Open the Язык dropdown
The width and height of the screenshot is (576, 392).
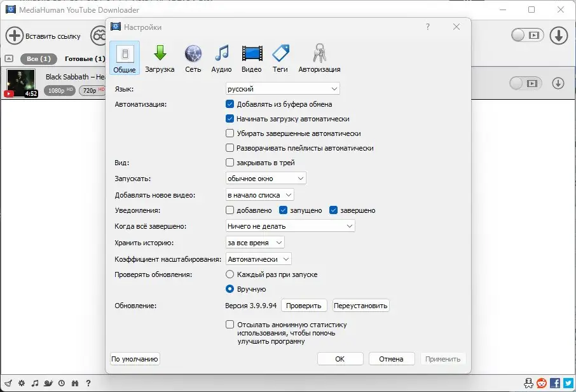coord(282,88)
